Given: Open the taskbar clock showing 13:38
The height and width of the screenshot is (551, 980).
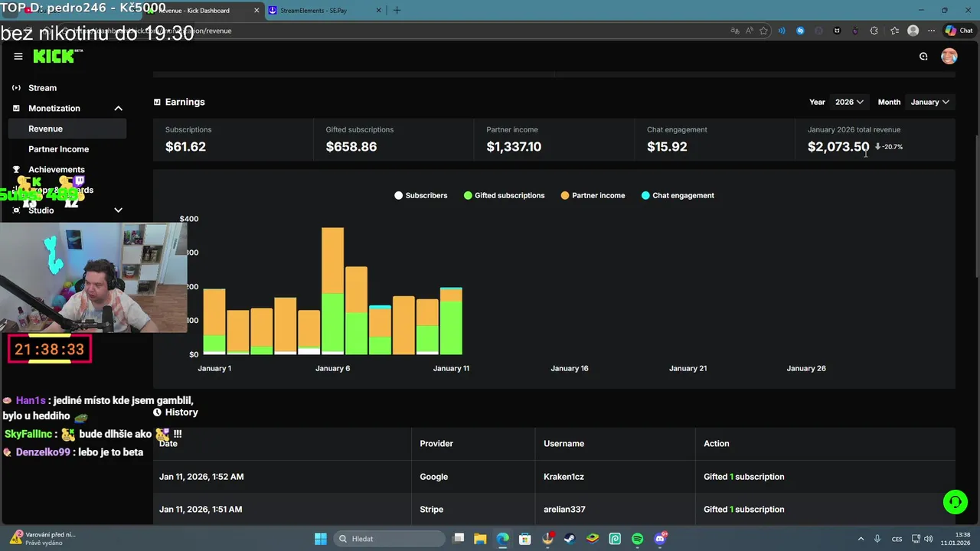Looking at the screenshot, I should pos(957,539).
